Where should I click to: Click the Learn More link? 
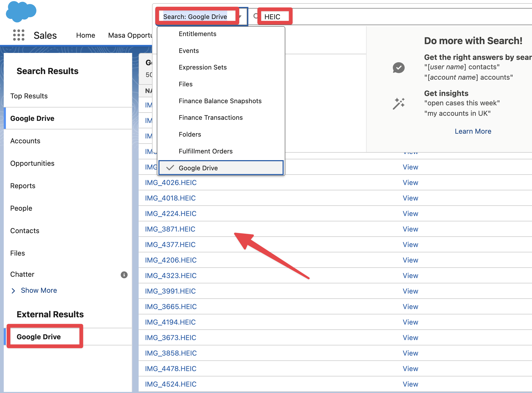click(473, 131)
